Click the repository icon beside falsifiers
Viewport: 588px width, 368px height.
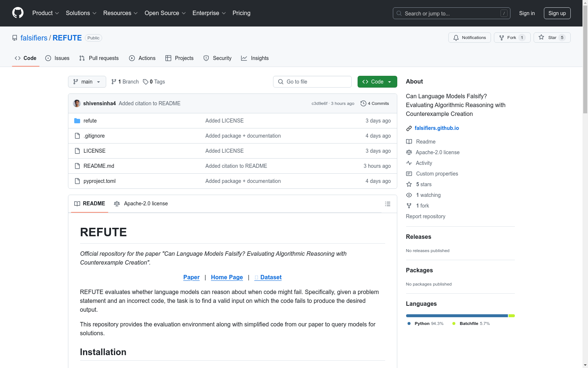pos(15,38)
